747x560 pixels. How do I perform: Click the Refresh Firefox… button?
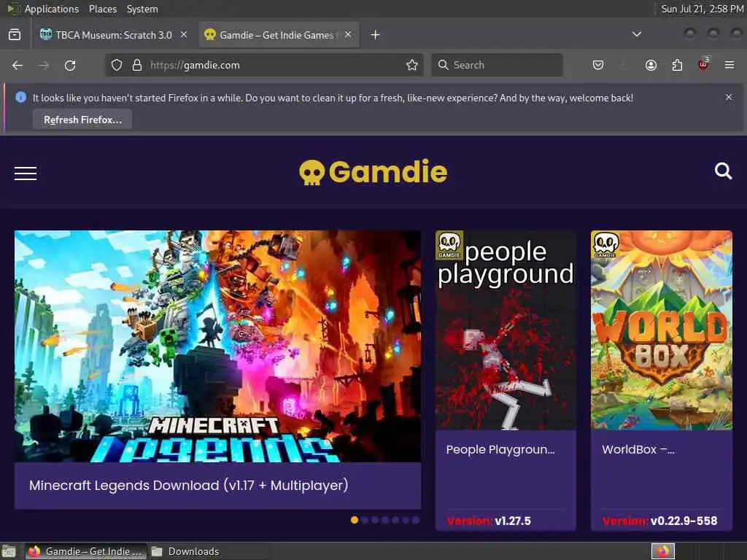coord(82,120)
